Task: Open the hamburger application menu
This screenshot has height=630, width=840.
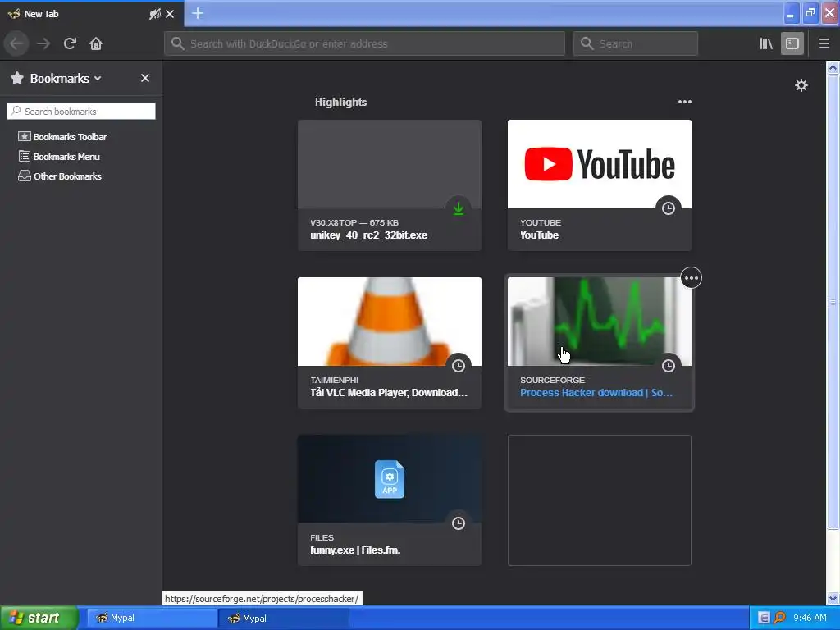Action: (x=824, y=43)
